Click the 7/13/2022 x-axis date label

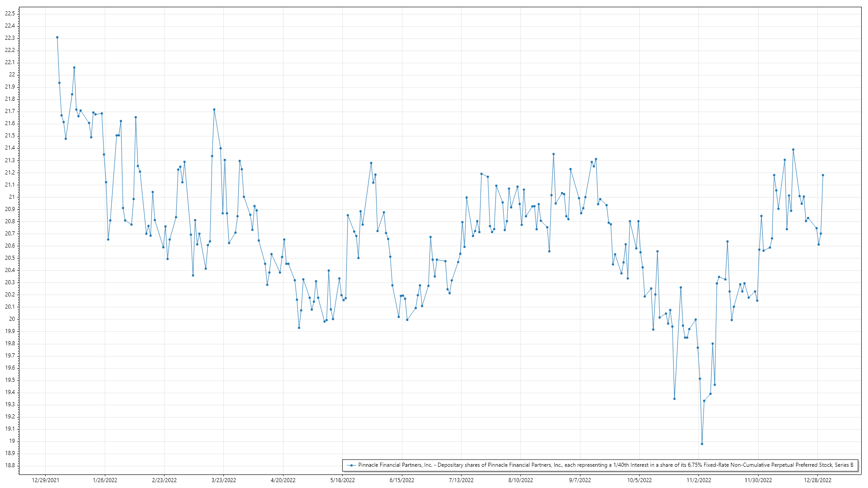pyautogui.click(x=461, y=480)
